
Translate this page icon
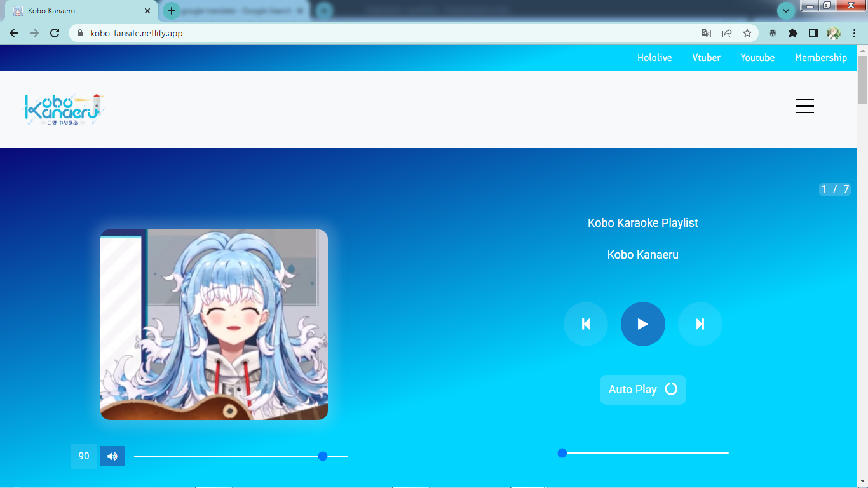[707, 33]
